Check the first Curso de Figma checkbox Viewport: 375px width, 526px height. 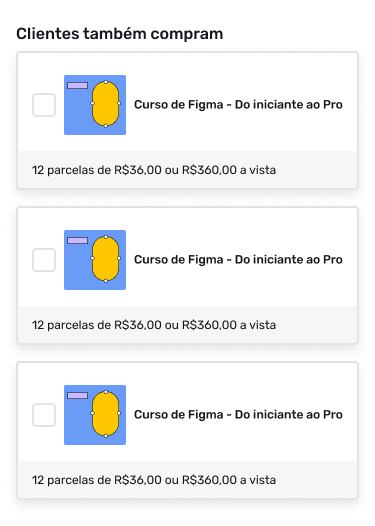[x=44, y=105]
